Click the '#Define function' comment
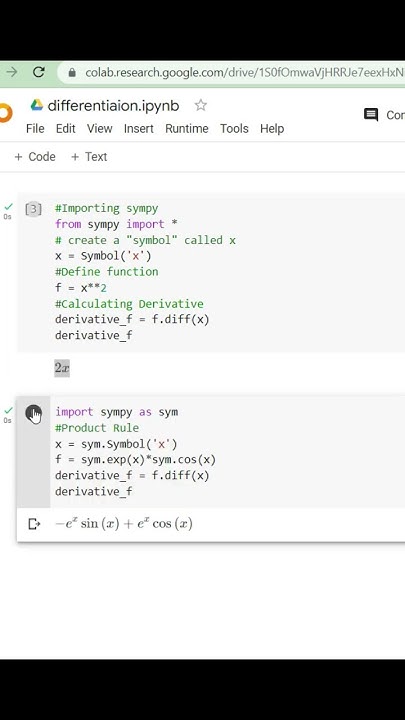The width and height of the screenshot is (405, 720). 107,272
